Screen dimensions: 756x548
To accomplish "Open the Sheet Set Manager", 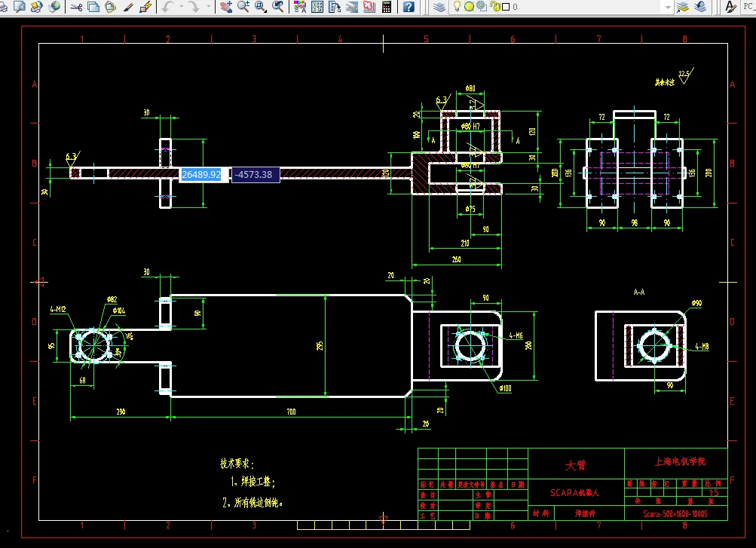I will [x=352, y=7].
